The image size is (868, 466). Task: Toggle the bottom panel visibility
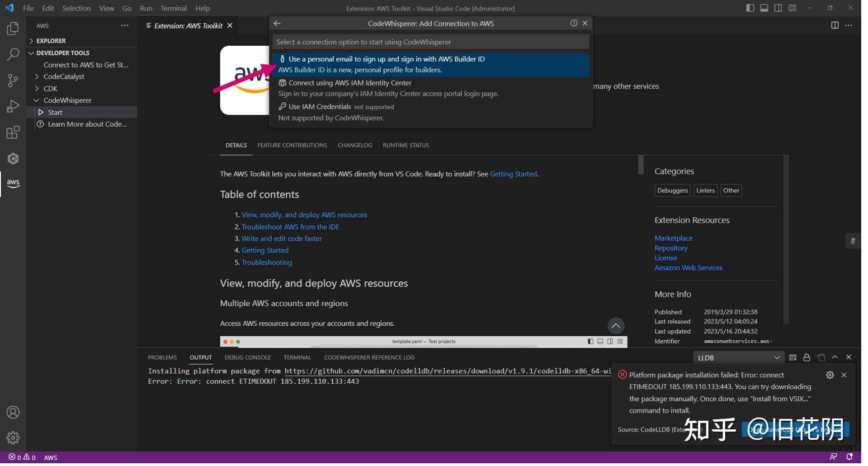tap(764, 8)
